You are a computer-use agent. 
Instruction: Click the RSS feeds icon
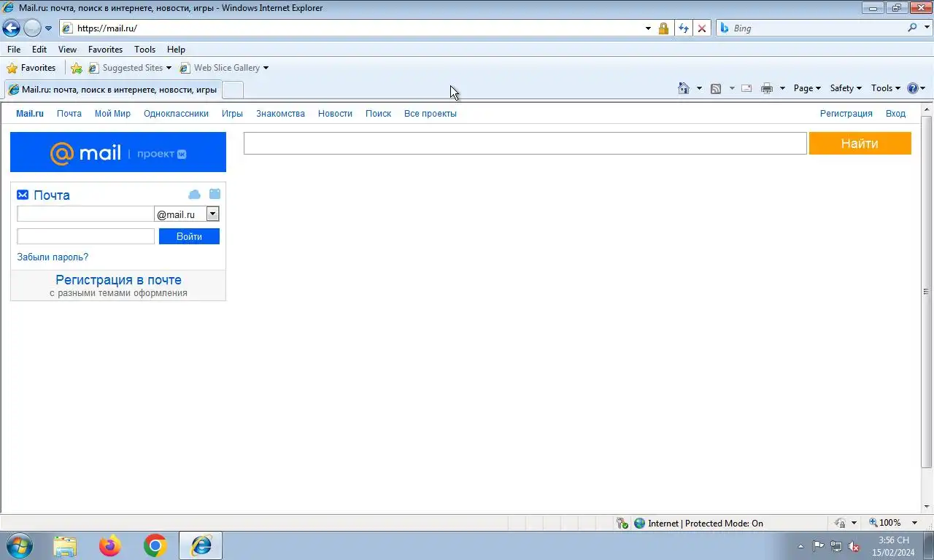[x=716, y=88]
